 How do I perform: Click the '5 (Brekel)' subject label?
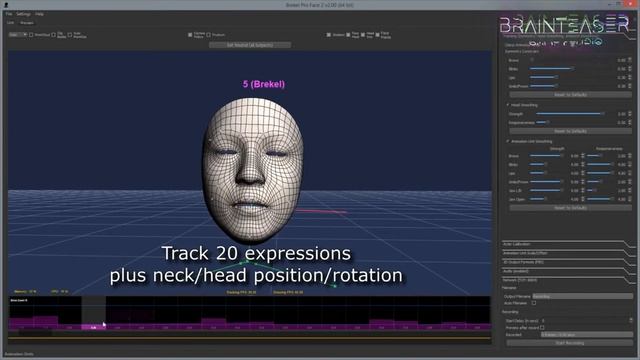(264, 84)
